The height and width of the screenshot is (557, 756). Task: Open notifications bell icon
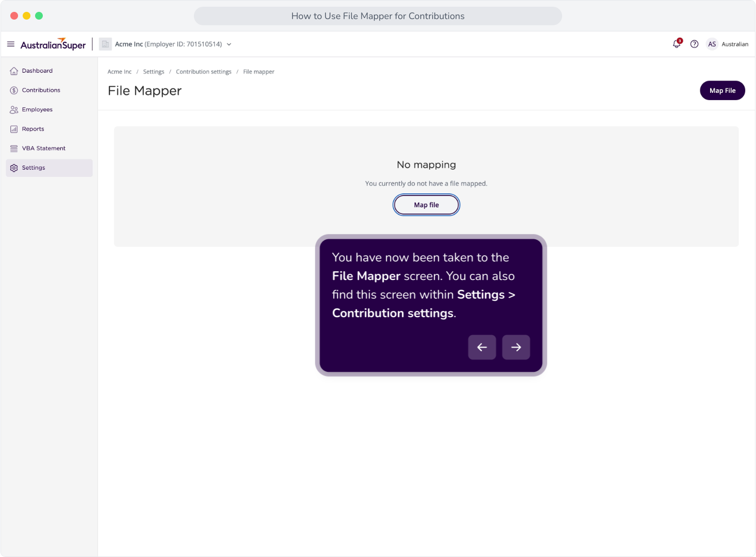(677, 44)
